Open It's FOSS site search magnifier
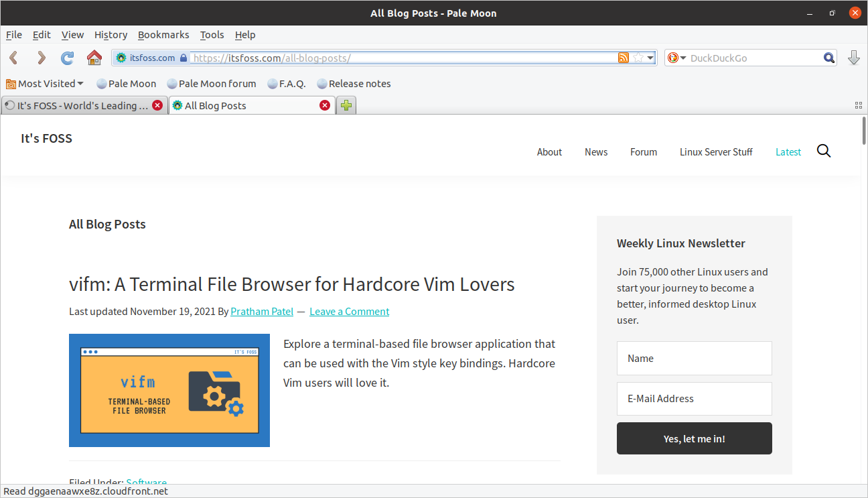868x498 pixels. pos(824,151)
